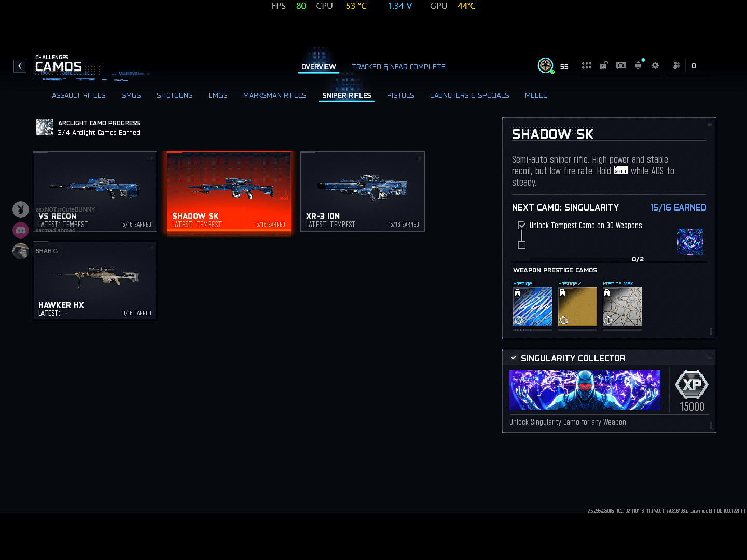
Task: Open notifications bell icon
Action: tap(638, 65)
